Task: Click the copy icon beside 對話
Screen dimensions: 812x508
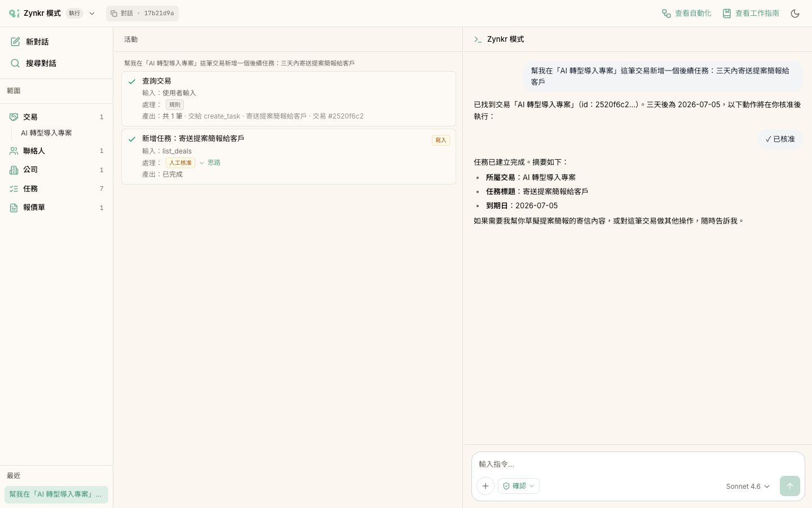Action: coord(114,14)
